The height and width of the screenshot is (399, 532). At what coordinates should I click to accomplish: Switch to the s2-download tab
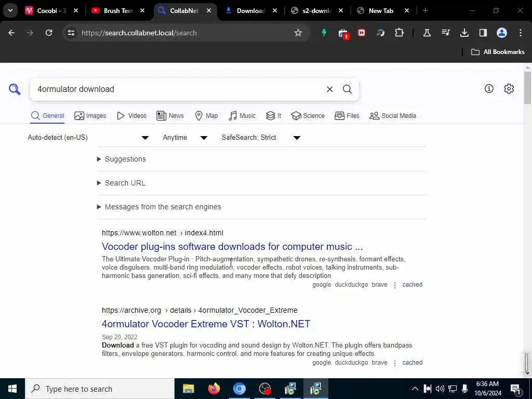click(316, 10)
